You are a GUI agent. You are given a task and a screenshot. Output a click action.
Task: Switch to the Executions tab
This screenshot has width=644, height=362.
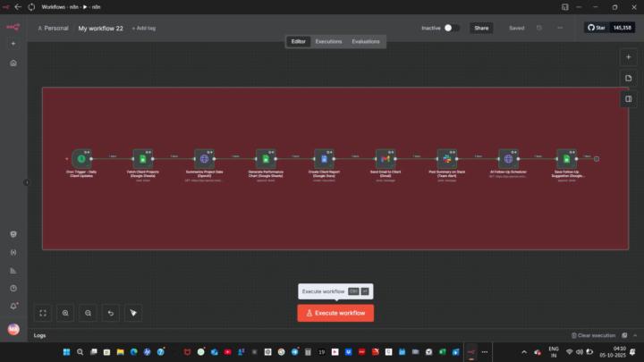click(x=328, y=41)
